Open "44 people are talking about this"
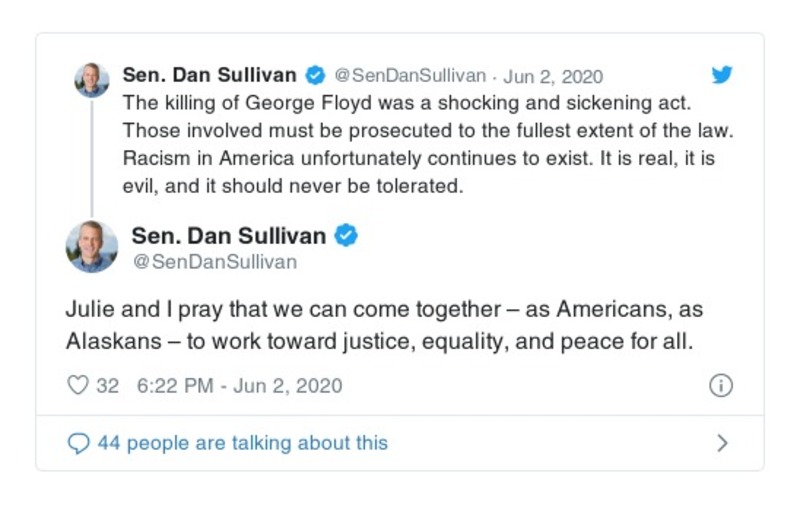The width and height of the screenshot is (800, 508). pyautogui.click(x=242, y=443)
